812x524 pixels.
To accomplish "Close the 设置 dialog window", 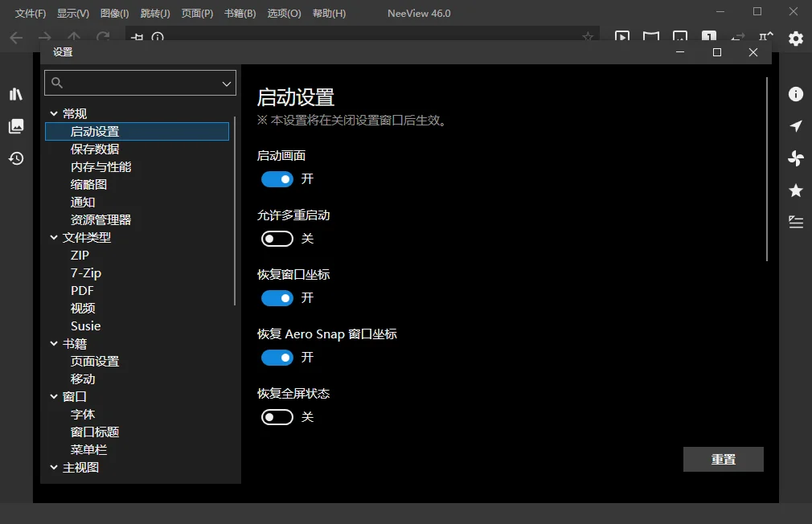I will (753, 52).
